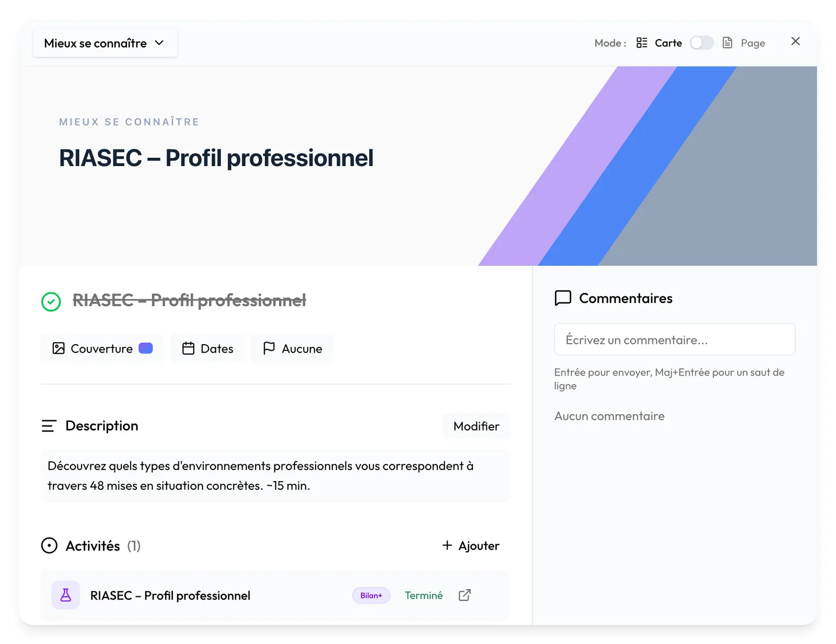
Task: Select the Page mode label
Action: [752, 43]
